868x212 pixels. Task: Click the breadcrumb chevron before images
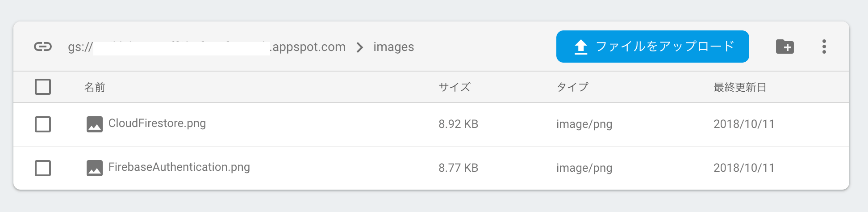point(360,47)
